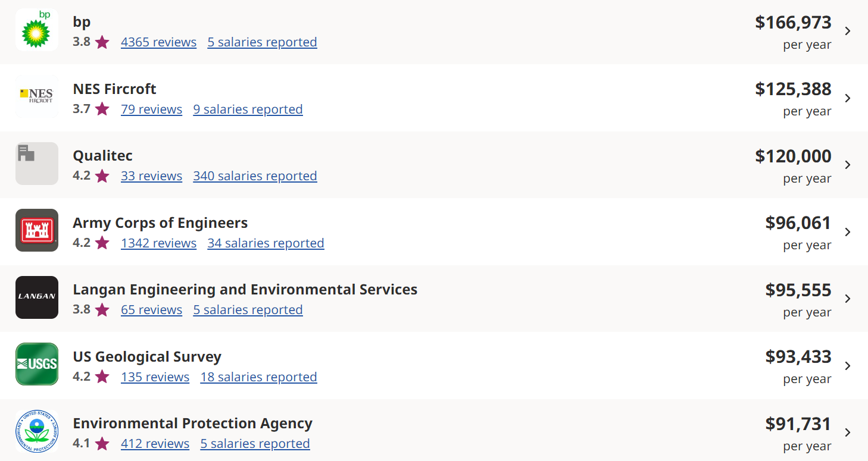Click the Army Corps of Engineers castle logo
The height and width of the screenshot is (461, 868).
(37, 230)
